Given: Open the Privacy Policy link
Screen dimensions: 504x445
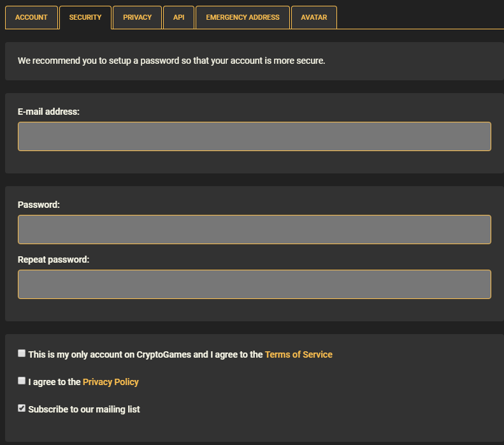Looking at the screenshot, I should (x=111, y=382).
